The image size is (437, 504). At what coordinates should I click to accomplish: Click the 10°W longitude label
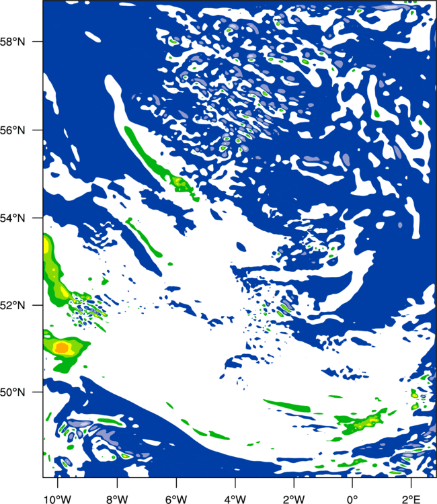tap(58, 499)
